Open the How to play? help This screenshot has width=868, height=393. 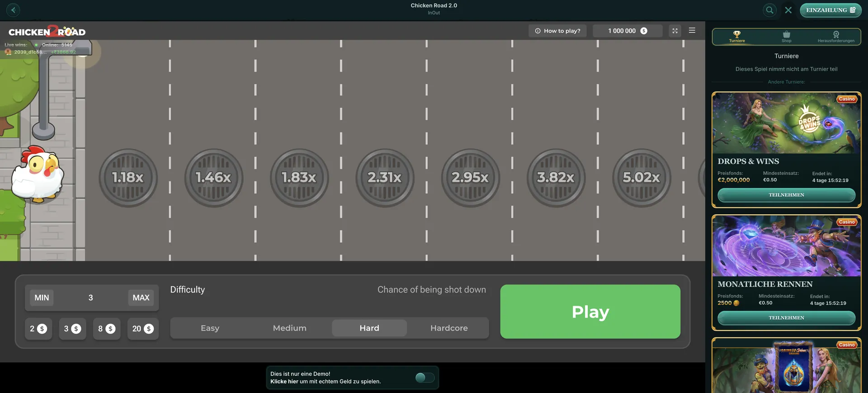point(557,31)
